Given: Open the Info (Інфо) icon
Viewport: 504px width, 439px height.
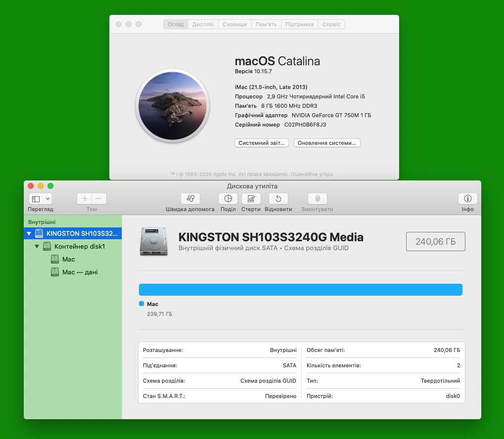Looking at the screenshot, I should coord(468,199).
